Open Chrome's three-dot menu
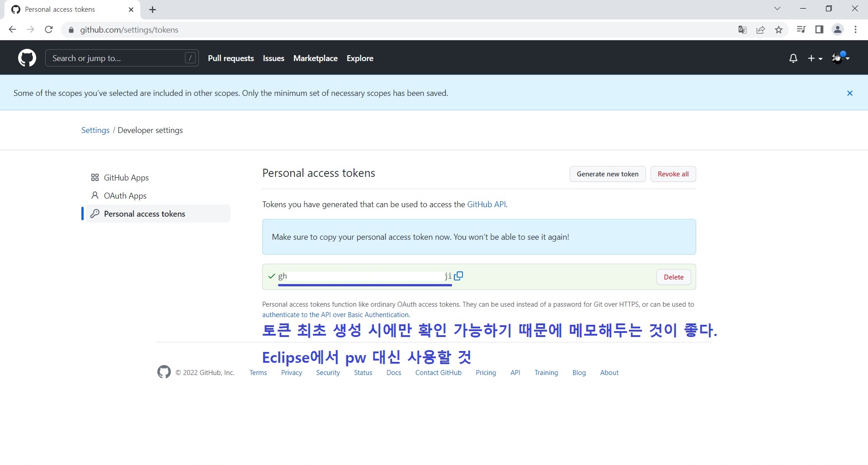 click(x=855, y=30)
